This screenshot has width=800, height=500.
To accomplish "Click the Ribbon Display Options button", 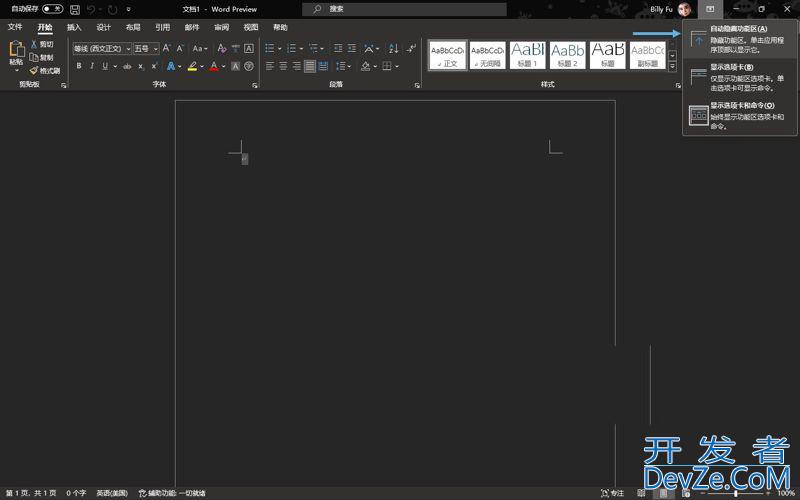I will click(x=710, y=9).
